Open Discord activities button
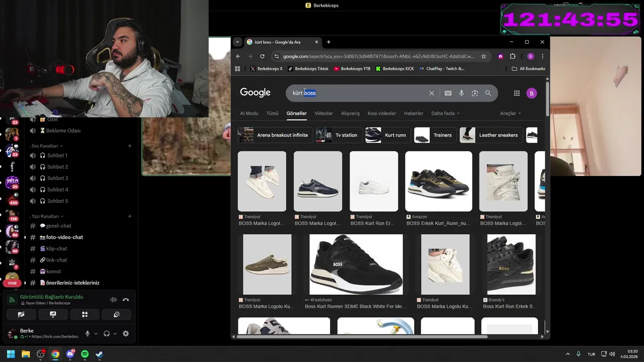644x362 pixels. [85, 314]
